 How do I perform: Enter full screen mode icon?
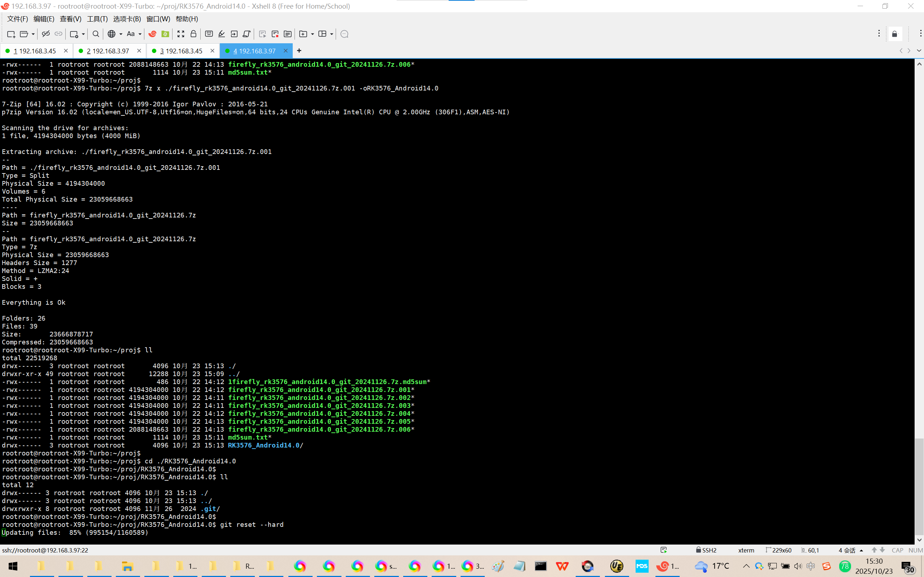pyautogui.click(x=180, y=34)
